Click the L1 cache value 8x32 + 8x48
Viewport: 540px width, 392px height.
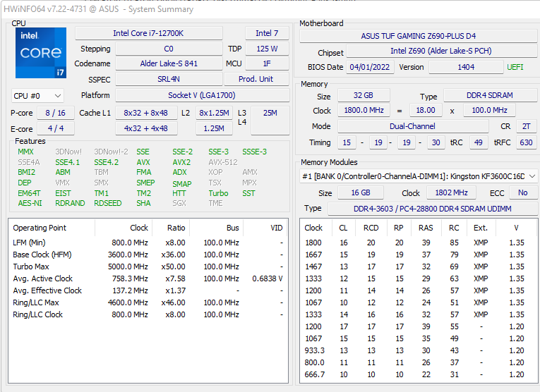146,113
